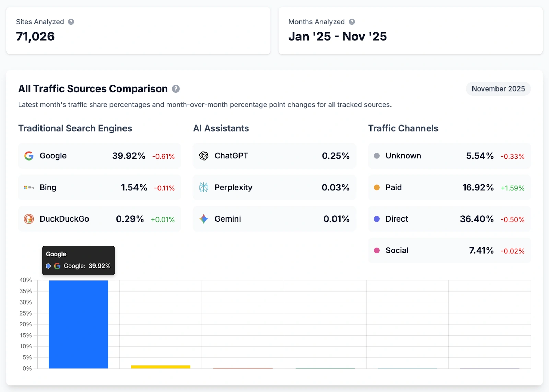This screenshot has width=549, height=392.
Task: Click the Sites Analyzed help icon
Action: (x=71, y=22)
